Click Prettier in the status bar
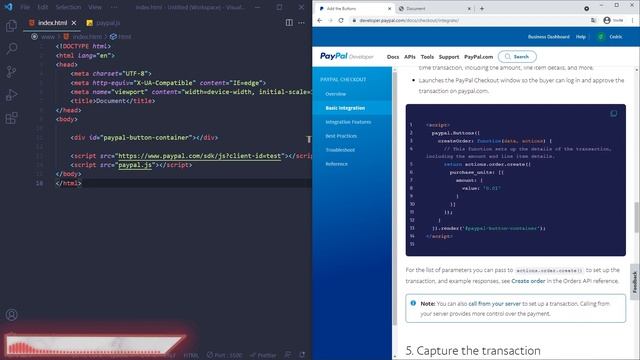640x360 pixels. 263,355
